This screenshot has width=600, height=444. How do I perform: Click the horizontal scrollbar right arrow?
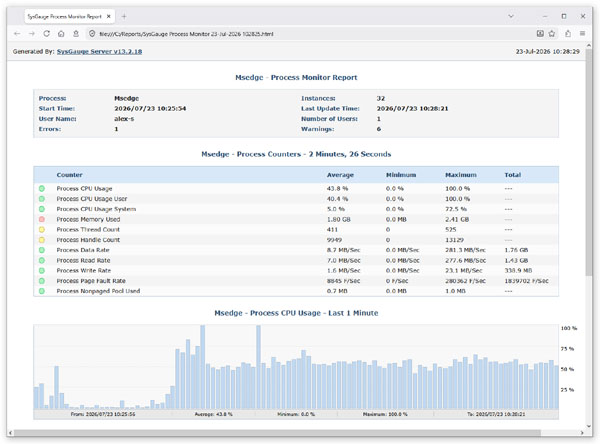pos(582,433)
